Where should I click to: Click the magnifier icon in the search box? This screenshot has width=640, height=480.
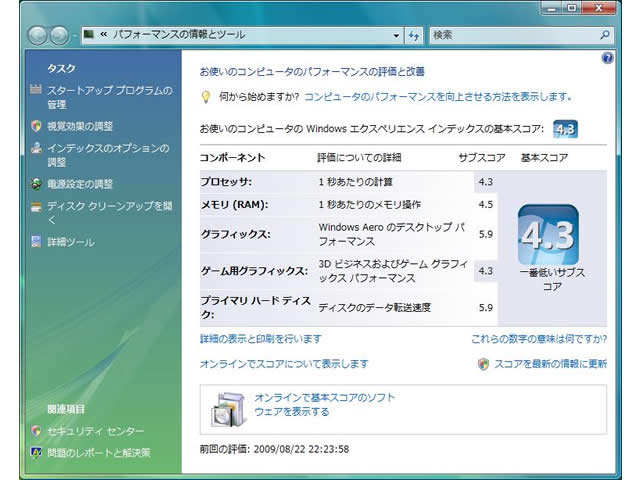[x=605, y=35]
